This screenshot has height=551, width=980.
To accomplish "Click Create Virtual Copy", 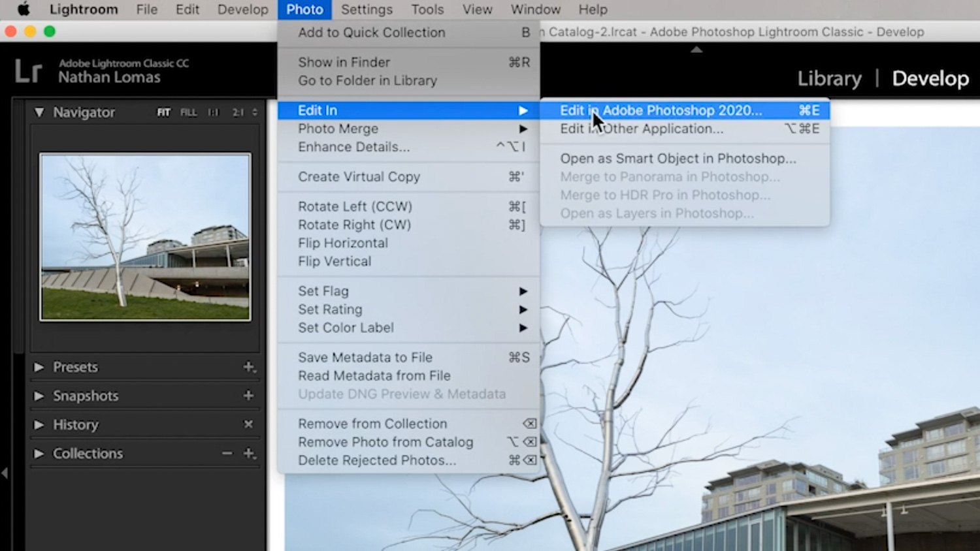I will (x=358, y=176).
